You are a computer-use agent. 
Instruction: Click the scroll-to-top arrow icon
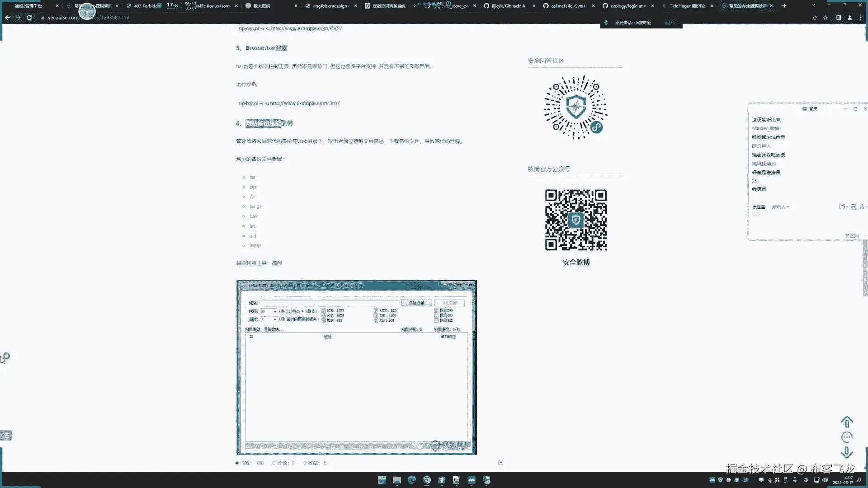point(846,422)
